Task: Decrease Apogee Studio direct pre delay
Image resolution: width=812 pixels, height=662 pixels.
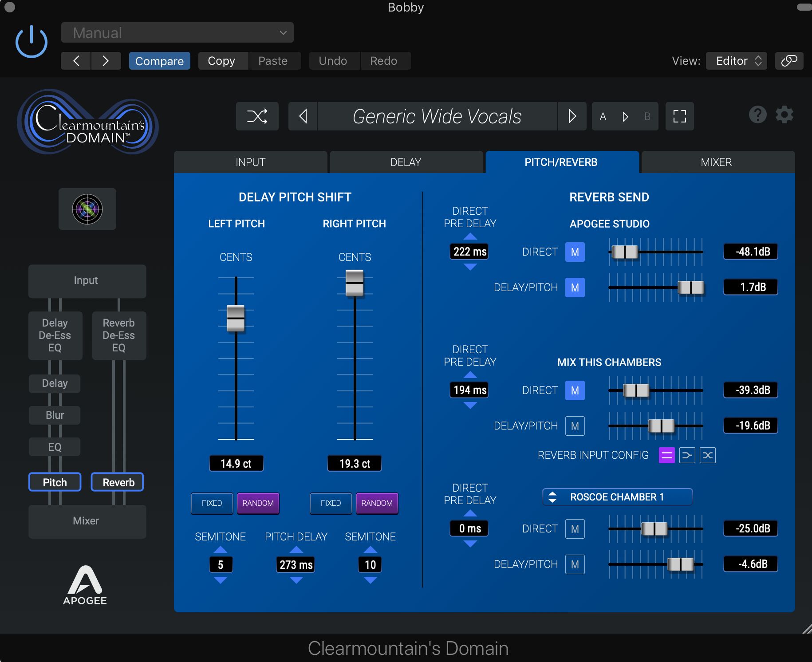Action: click(x=470, y=267)
